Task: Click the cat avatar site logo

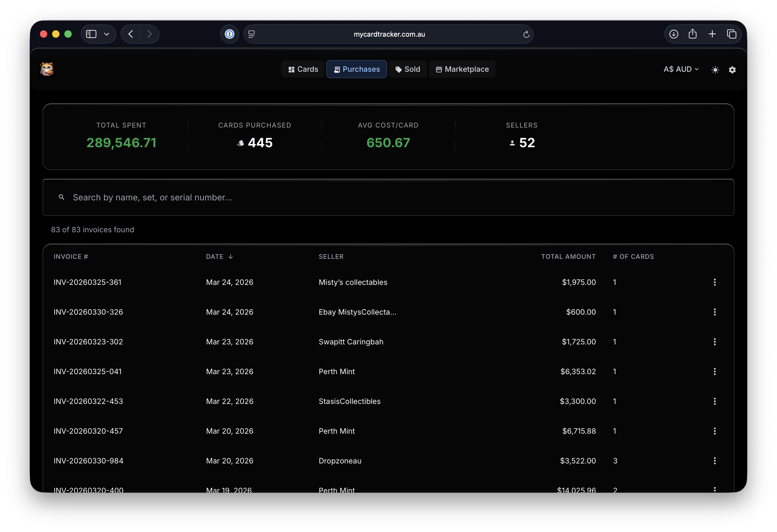Action: point(47,69)
